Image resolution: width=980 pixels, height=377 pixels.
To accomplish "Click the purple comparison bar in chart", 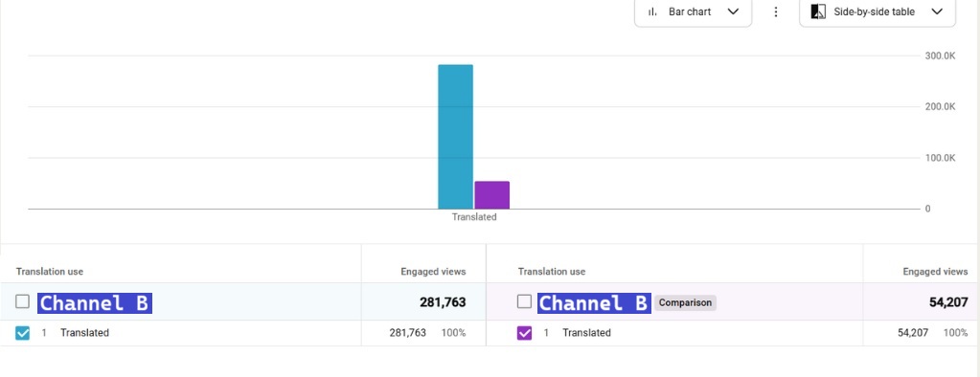I will point(491,195).
